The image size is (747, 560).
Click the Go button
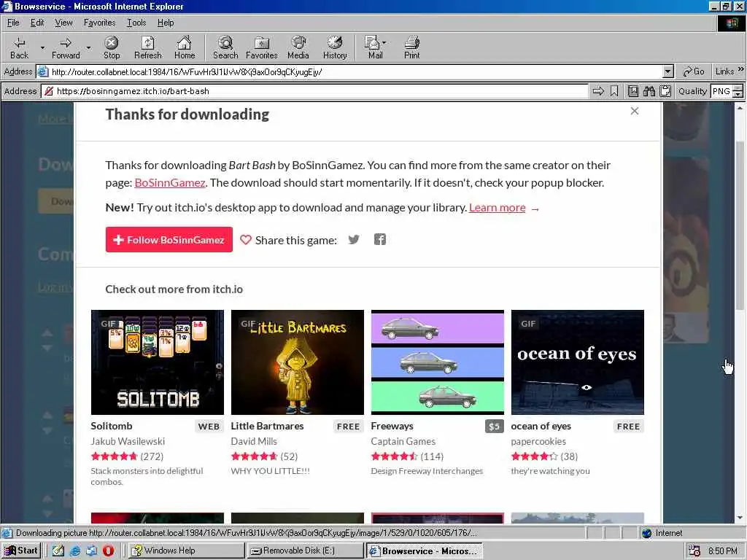[694, 71]
